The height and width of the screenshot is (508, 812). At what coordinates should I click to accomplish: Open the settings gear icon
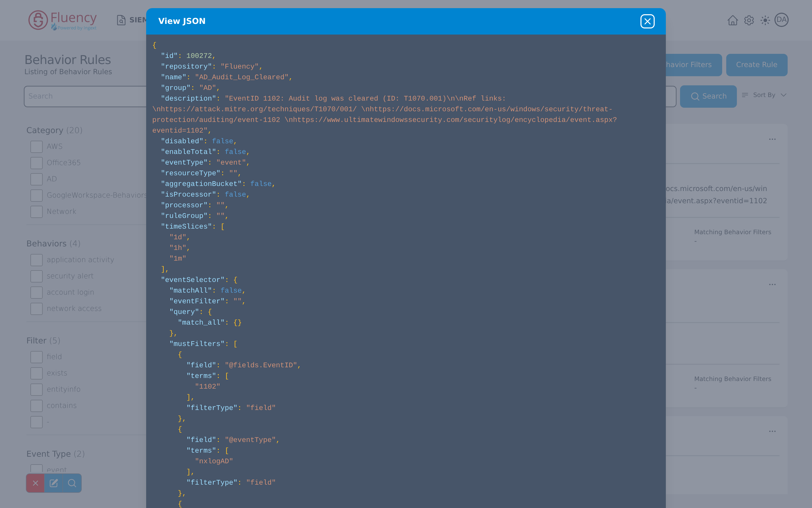[749, 21]
